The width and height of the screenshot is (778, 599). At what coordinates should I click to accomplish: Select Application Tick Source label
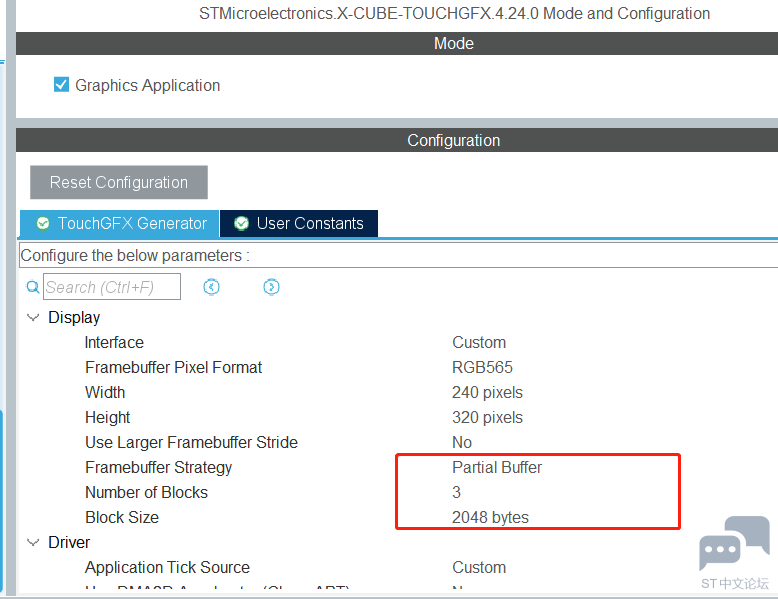[167, 567]
